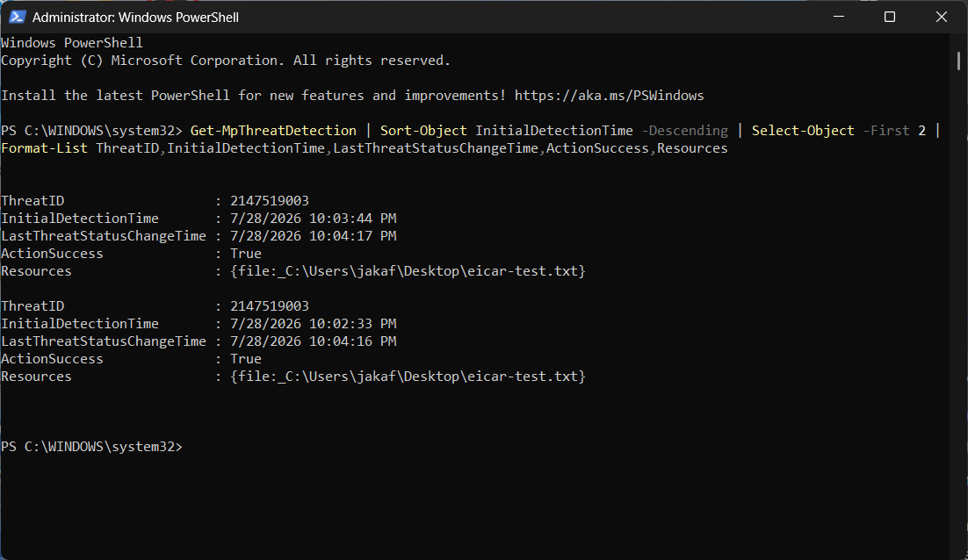The width and height of the screenshot is (968, 560).
Task: Click the Copyright (C) Microsoft Corporation line
Action: click(x=226, y=61)
